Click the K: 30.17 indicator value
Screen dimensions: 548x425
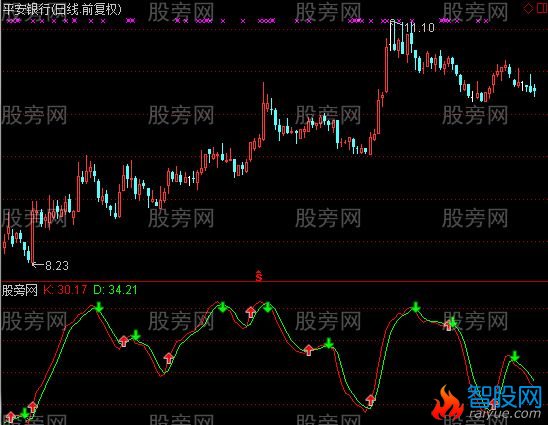click(65, 290)
